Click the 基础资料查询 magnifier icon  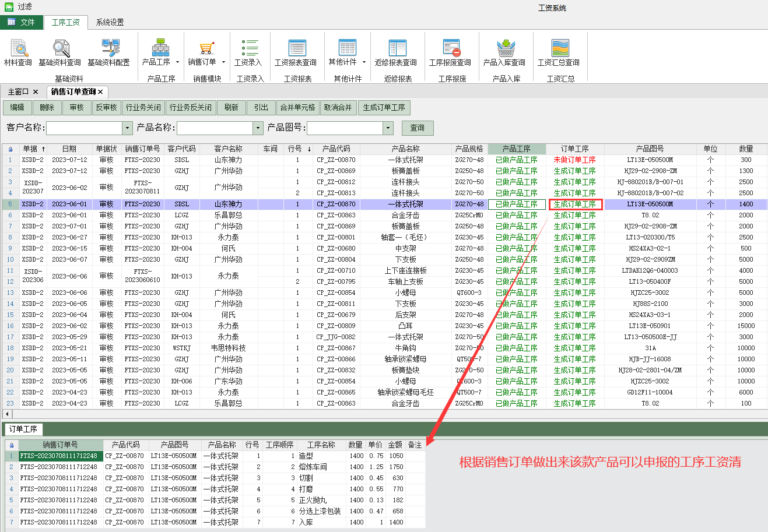pos(59,48)
